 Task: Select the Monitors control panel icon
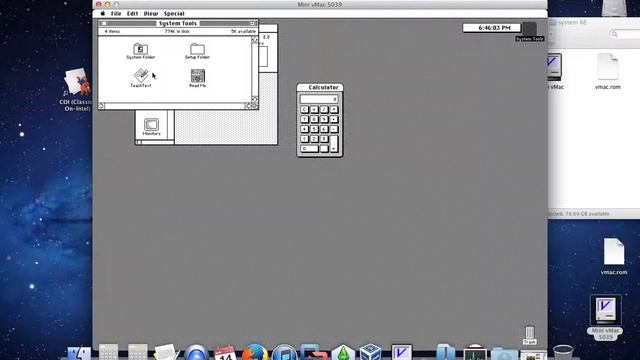[x=151, y=124]
